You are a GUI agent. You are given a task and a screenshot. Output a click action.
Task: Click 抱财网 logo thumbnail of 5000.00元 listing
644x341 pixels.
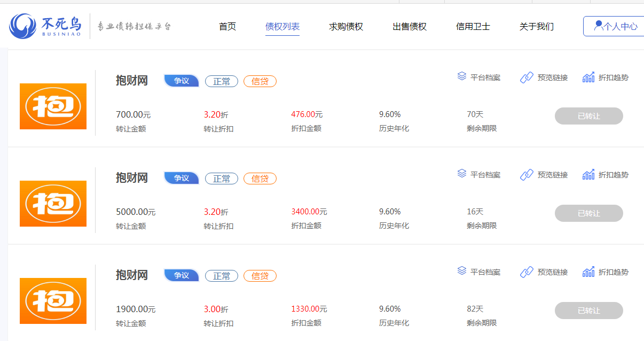click(53, 204)
